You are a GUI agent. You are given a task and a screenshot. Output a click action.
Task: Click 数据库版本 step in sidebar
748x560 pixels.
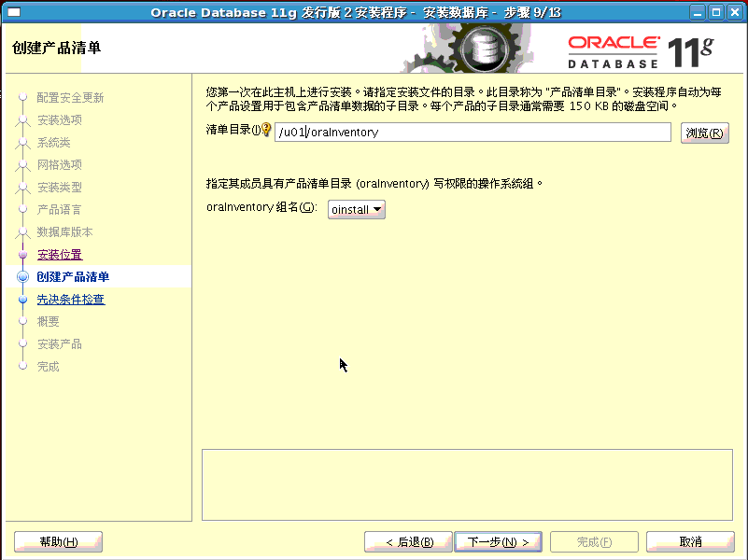pos(64,232)
